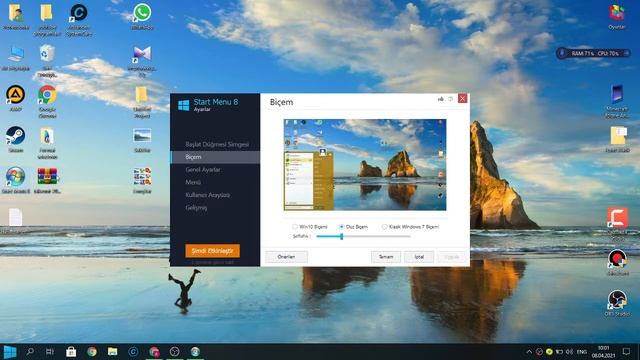
Task: Click the Windows Start button
Action: click(x=10, y=351)
